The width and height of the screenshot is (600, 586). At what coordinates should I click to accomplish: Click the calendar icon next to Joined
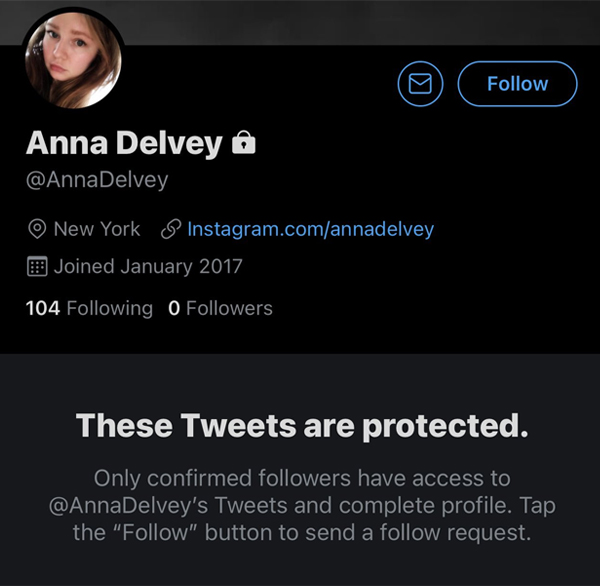pyautogui.click(x=37, y=267)
